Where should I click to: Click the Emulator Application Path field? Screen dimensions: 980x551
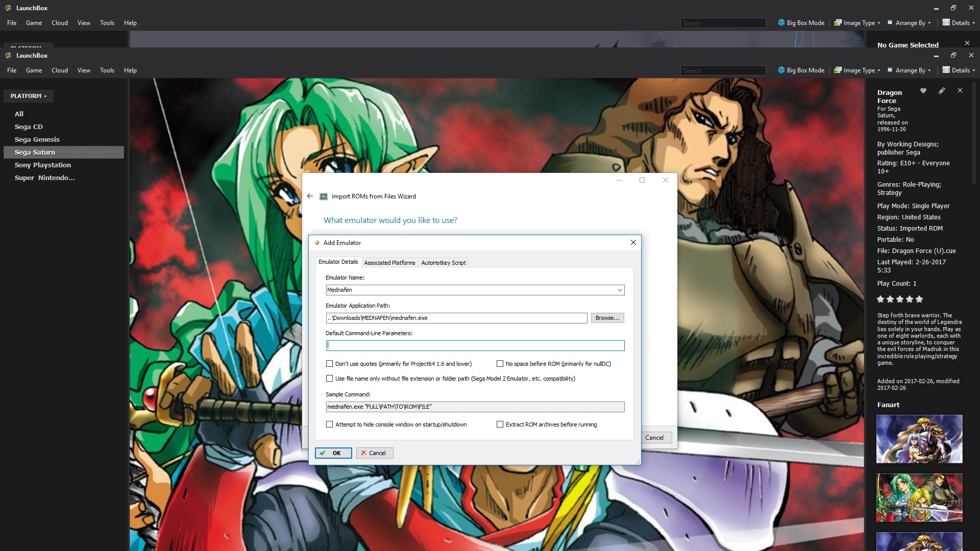[456, 318]
